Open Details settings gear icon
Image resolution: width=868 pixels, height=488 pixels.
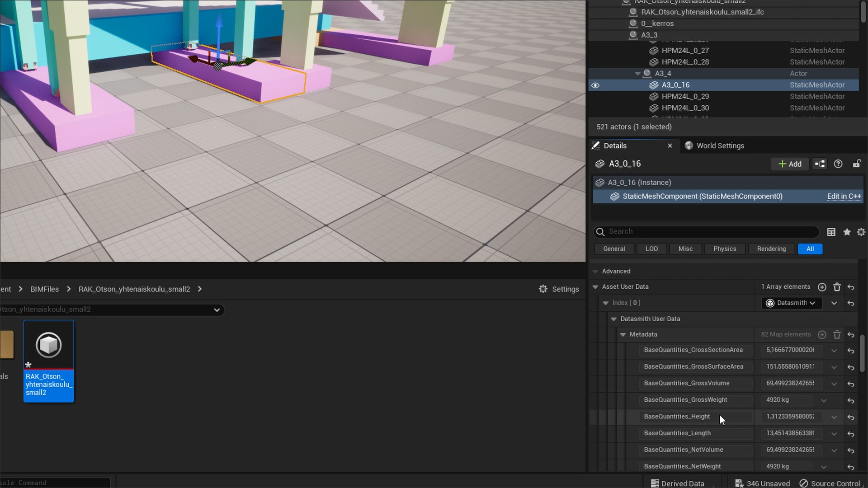[861, 232]
